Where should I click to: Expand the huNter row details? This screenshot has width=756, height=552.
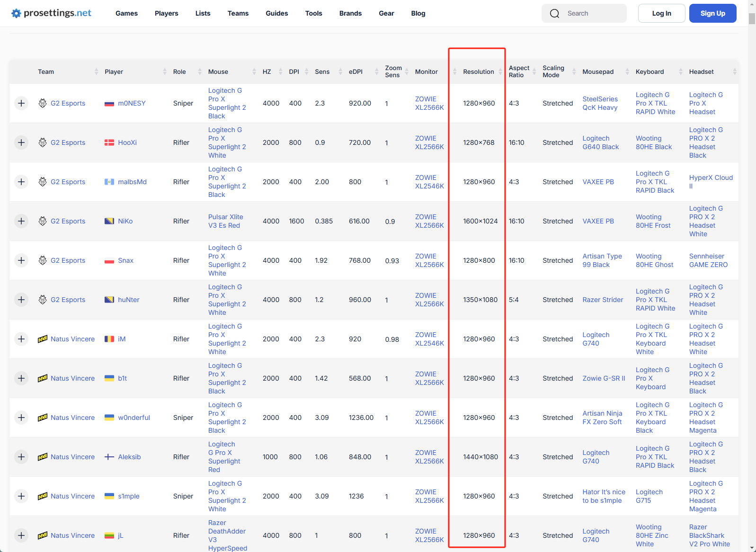tap(21, 300)
